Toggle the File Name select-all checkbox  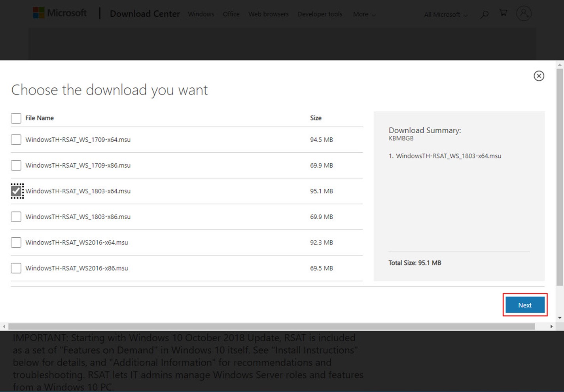[x=16, y=118]
